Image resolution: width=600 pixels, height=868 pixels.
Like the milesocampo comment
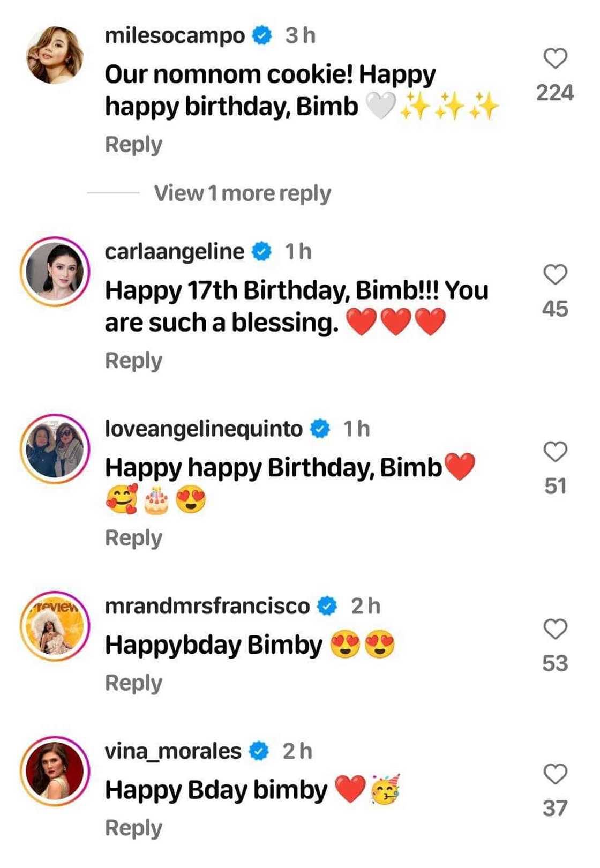pyautogui.click(x=555, y=58)
